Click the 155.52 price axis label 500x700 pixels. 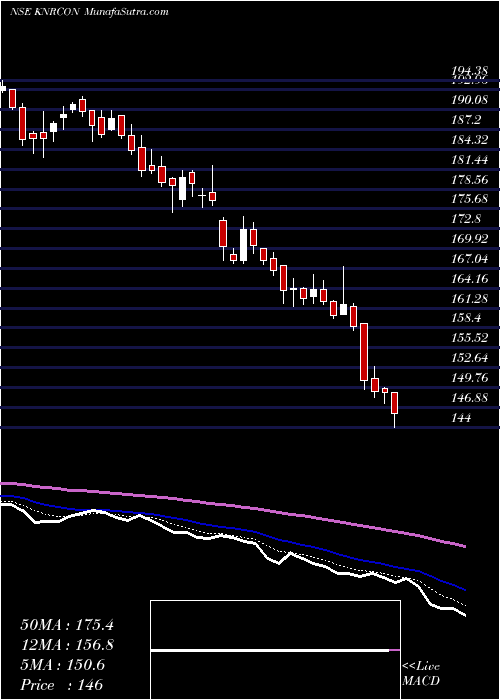pos(469,338)
